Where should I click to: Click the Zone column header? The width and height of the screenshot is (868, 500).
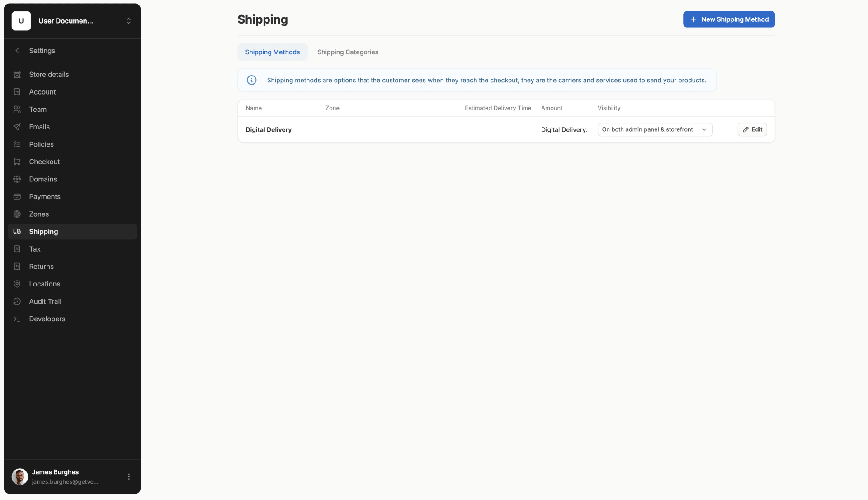(x=332, y=108)
